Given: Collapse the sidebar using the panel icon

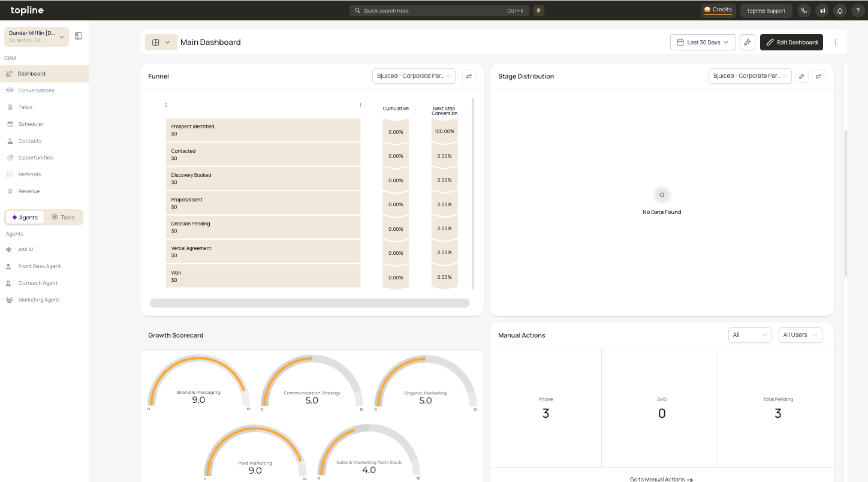Looking at the screenshot, I should coord(79,36).
